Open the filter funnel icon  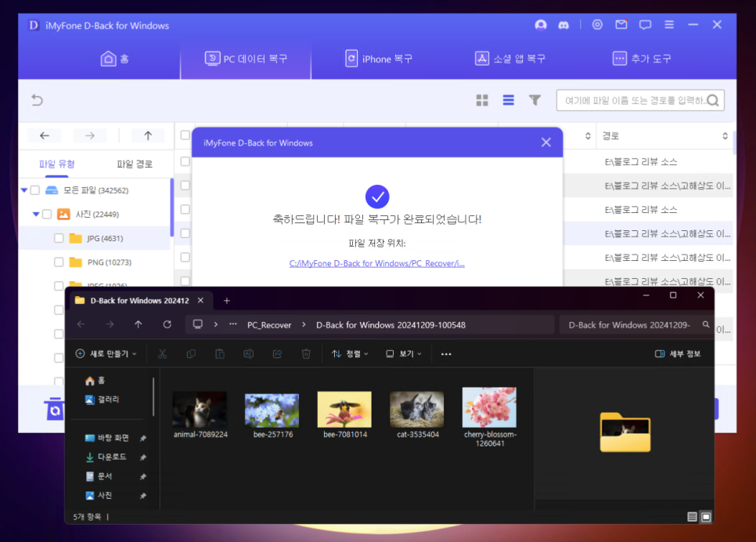point(535,100)
